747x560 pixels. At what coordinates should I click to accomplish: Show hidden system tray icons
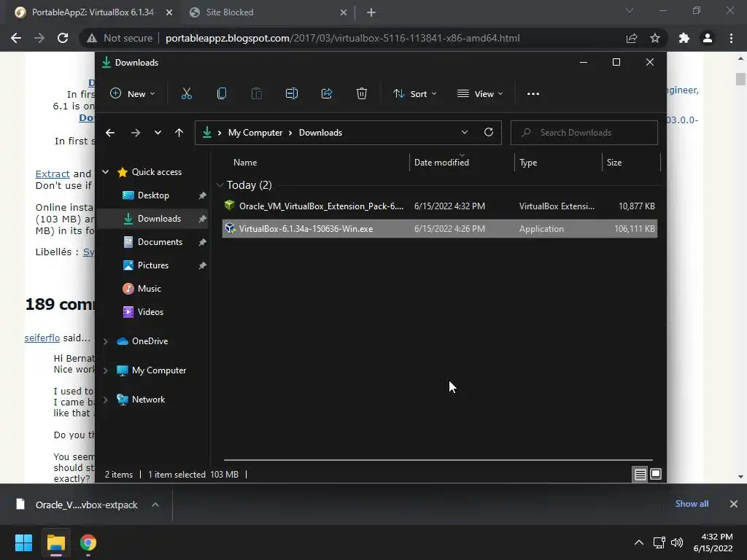click(x=639, y=542)
